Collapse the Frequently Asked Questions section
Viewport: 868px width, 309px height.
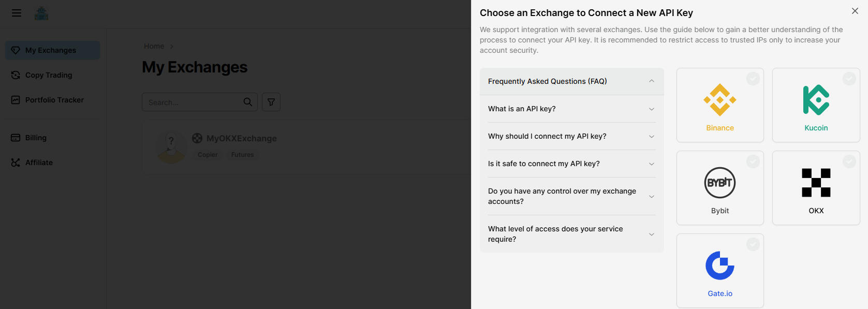tap(652, 81)
